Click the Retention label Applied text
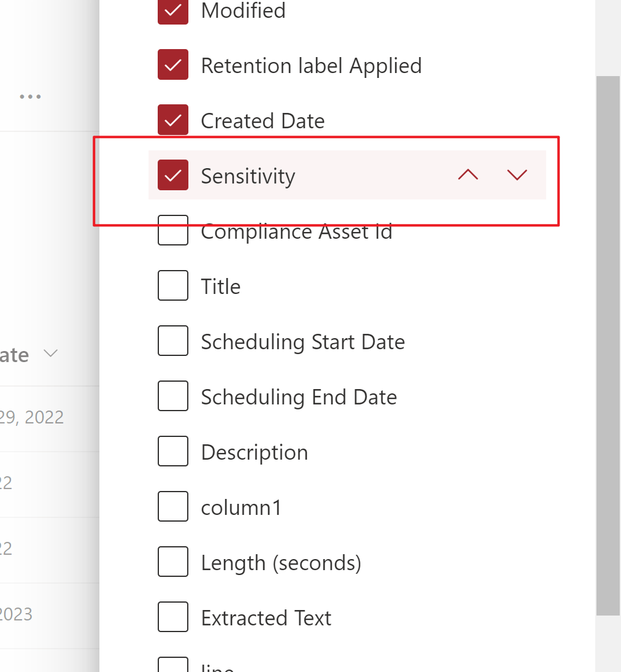Image resolution: width=621 pixels, height=672 pixels. click(312, 66)
